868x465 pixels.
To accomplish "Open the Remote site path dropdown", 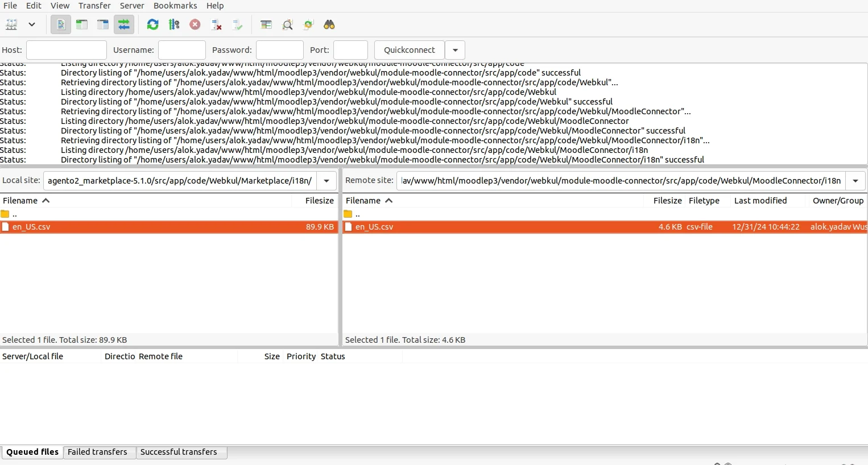I will (x=855, y=181).
